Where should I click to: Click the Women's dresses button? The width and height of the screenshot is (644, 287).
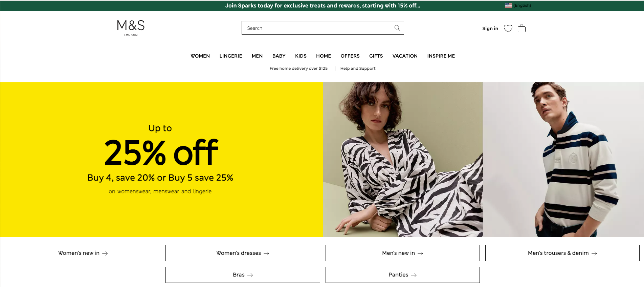pyautogui.click(x=243, y=253)
